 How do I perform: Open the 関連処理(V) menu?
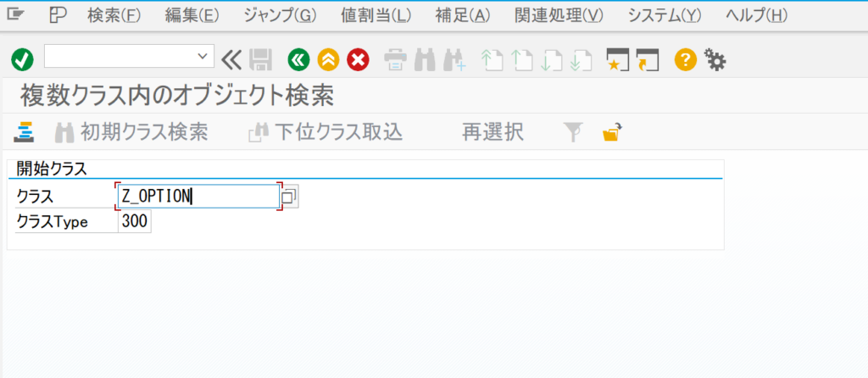tap(559, 15)
